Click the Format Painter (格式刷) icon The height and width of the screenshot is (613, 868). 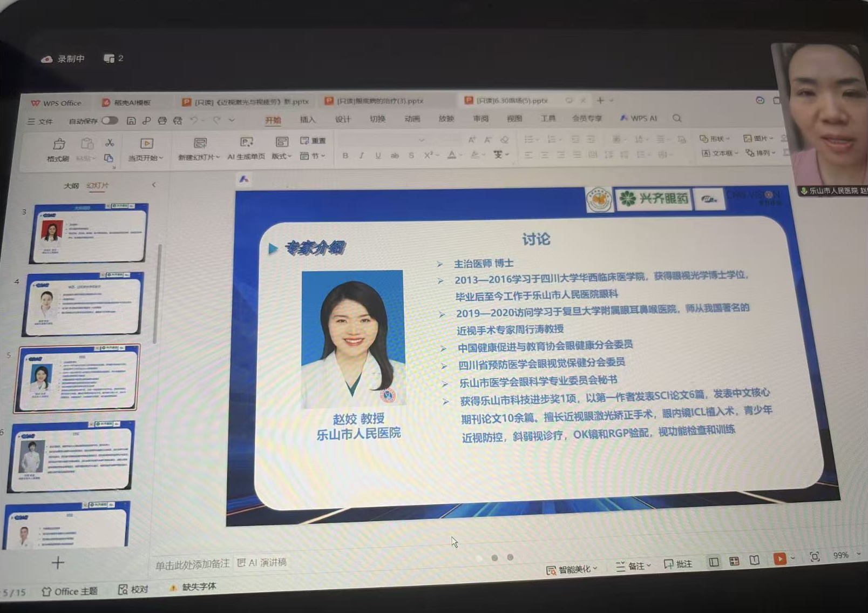[x=58, y=145]
